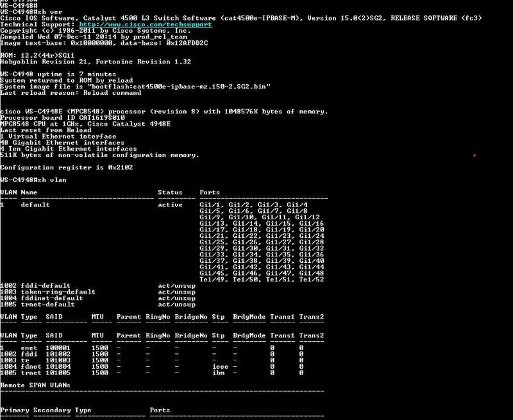The height and width of the screenshot is (420, 513).
Task: Click the '100001' SAID value
Action: tap(58, 348)
